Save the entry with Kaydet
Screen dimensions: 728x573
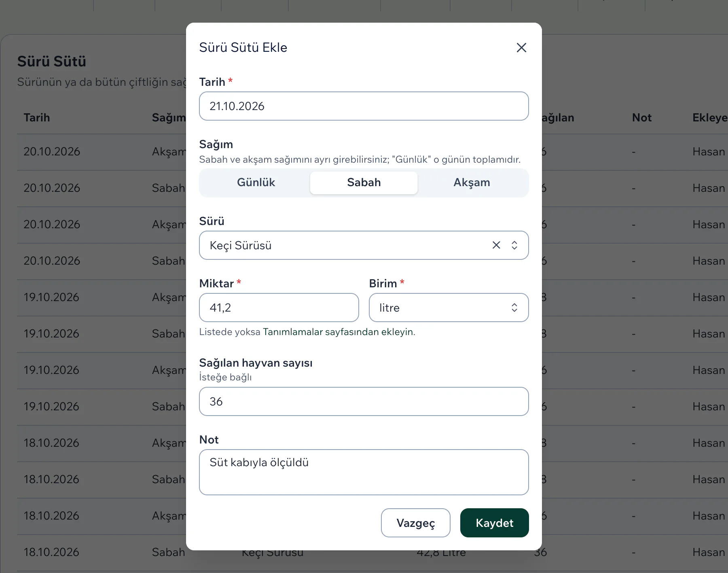coord(495,523)
